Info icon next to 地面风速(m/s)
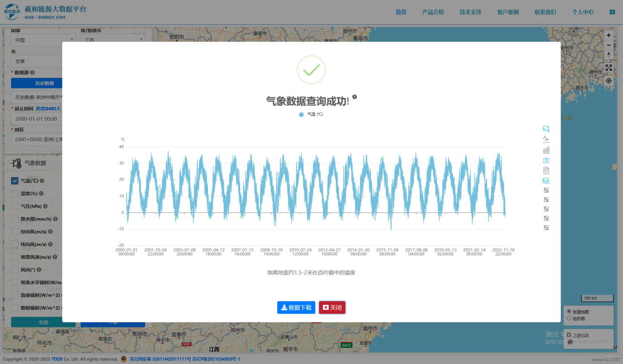Viewport: 623px width, 364px height. point(56,257)
